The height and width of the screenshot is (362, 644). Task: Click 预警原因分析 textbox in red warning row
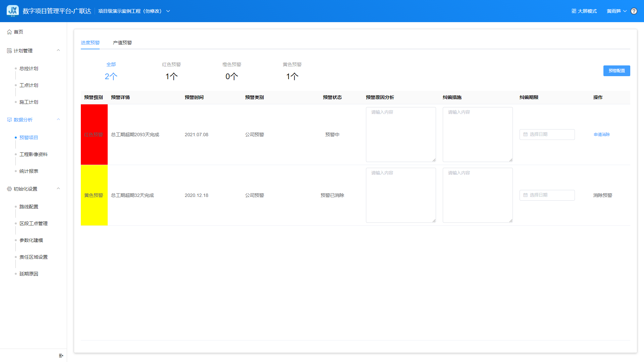(400, 135)
